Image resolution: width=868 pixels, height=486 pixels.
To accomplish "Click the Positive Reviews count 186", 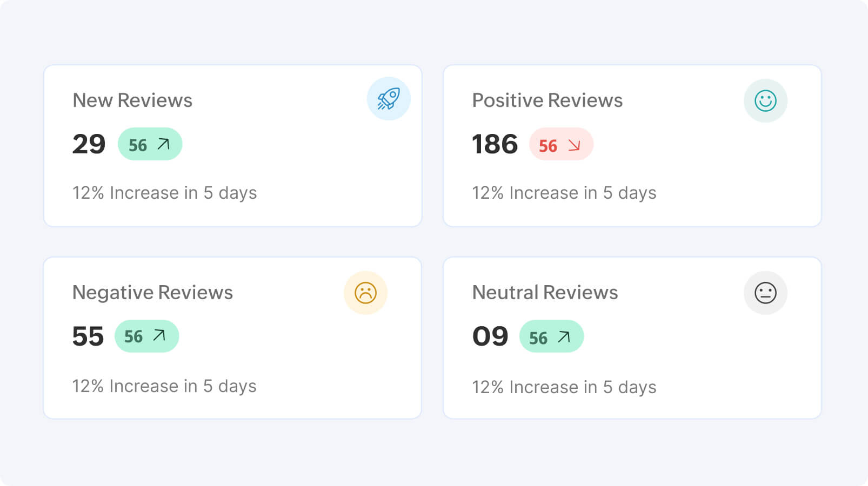I will (495, 144).
